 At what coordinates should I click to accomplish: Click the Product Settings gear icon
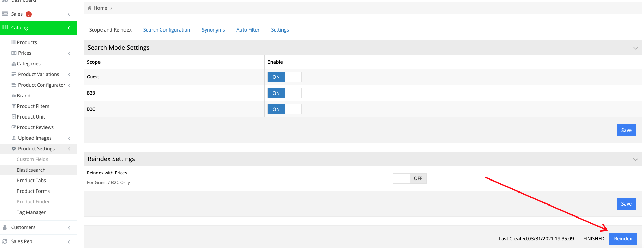(14, 149)
